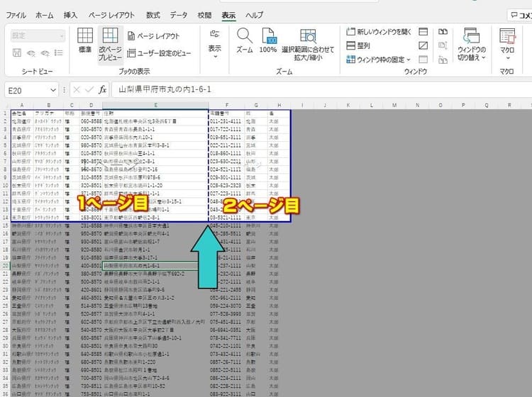Select column E header
532x397 pixels.
tap(155, 106)
